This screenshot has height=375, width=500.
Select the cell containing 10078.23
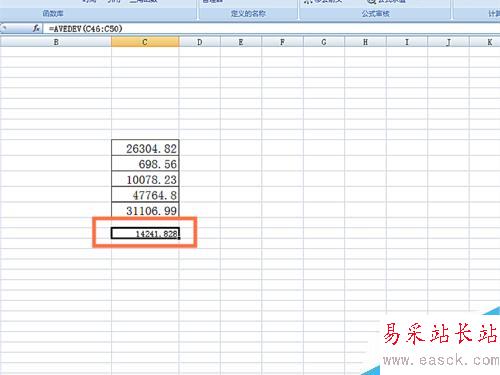click(145, 179)
